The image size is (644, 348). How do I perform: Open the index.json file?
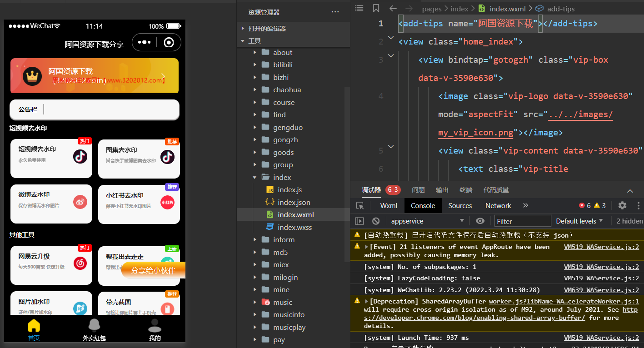click(293, 202)
